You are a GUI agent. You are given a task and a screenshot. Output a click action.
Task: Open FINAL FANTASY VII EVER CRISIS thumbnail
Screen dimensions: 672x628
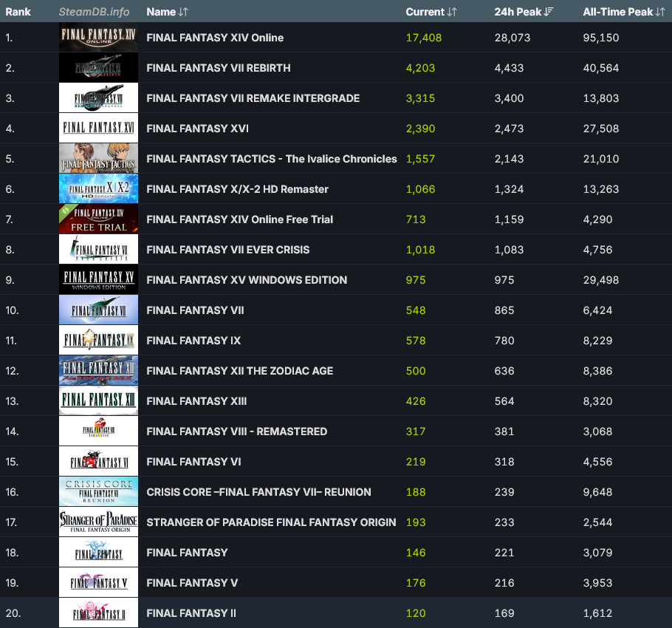coord(98,250)
